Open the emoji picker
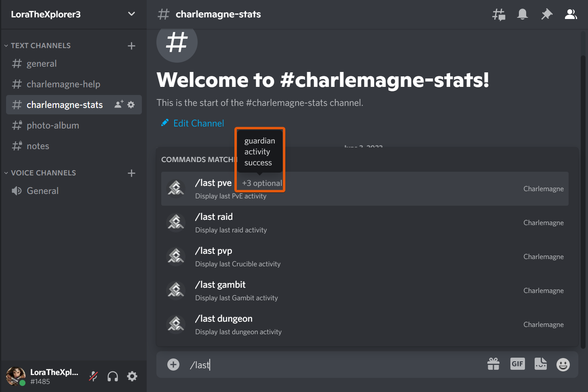 tap(563, 365)
